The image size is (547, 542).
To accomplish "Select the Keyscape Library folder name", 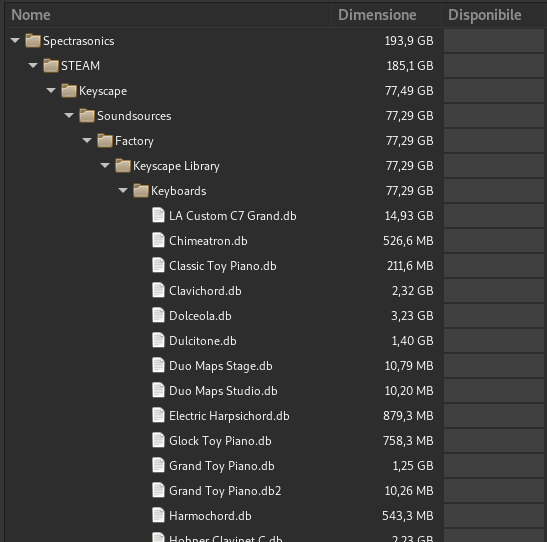I will 177,166.
